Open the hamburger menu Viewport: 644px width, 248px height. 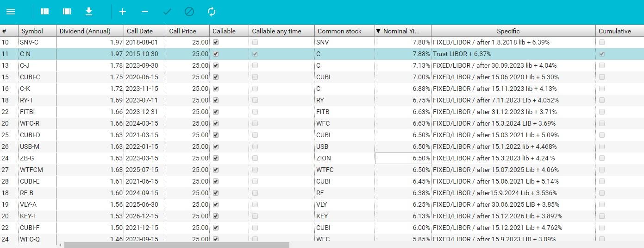11,12
